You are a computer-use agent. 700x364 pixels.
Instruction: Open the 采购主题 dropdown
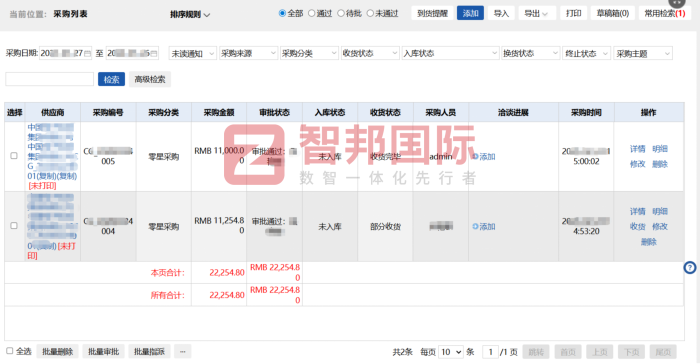(643, 54)
